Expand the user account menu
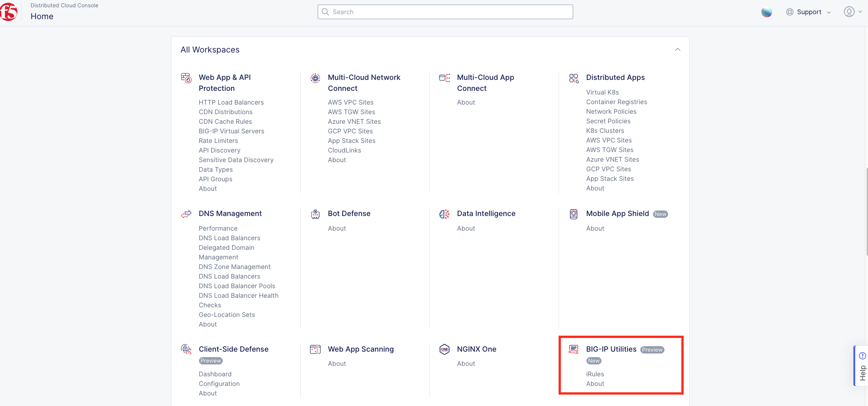 [x=852, y=12]
